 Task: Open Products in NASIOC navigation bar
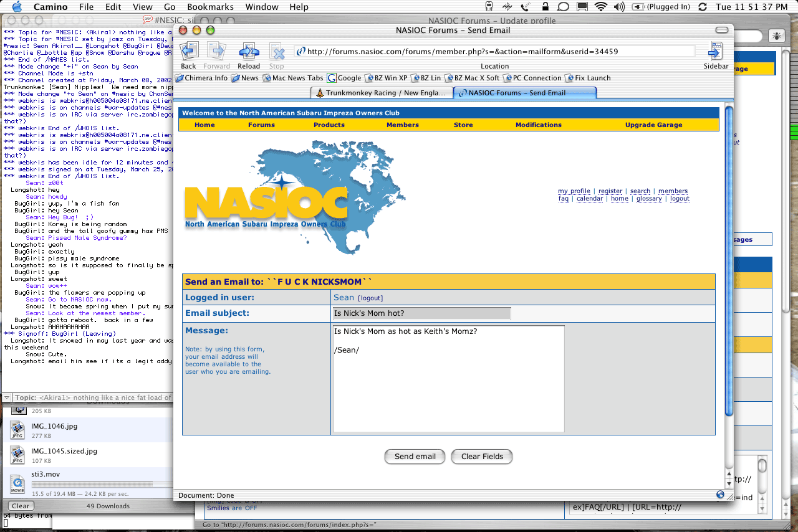coord(329,125)
